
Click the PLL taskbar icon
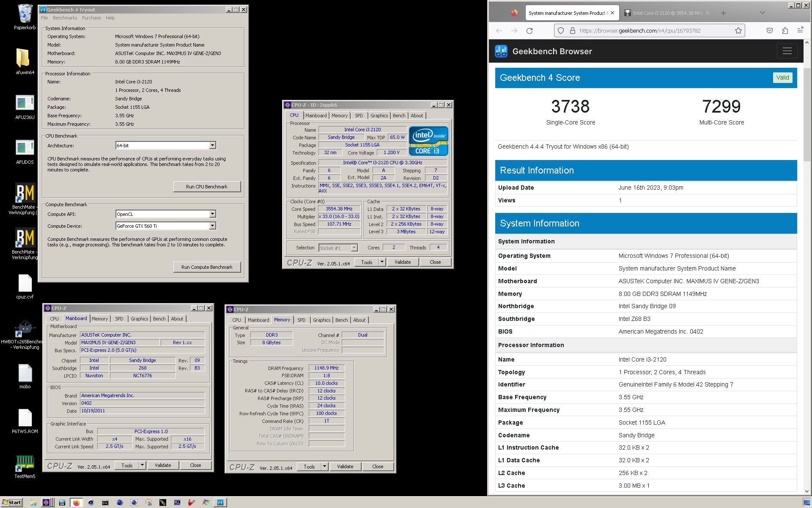pos(177,502)
